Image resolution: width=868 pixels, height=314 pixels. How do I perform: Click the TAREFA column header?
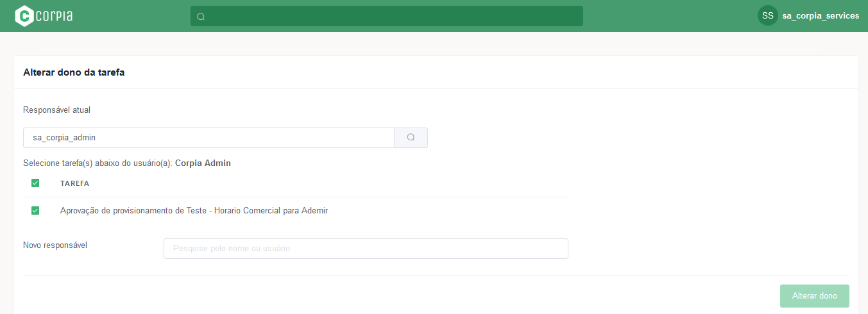[74, 183]
